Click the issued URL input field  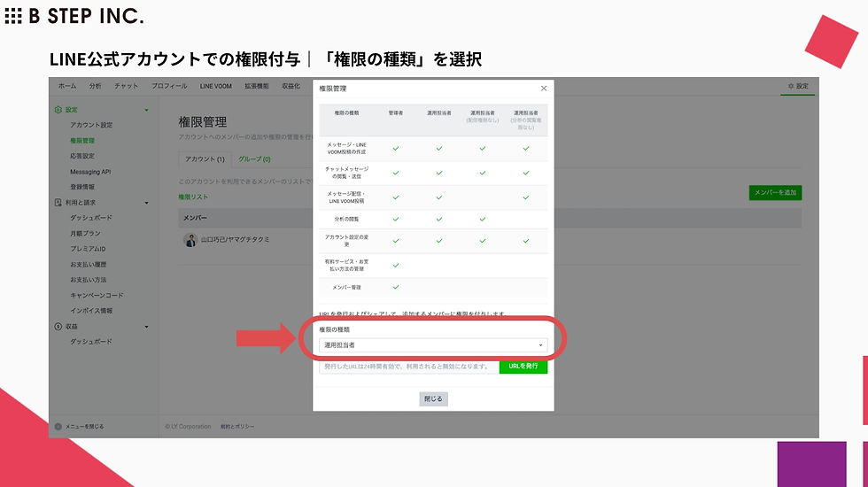[x=409, y=367]
